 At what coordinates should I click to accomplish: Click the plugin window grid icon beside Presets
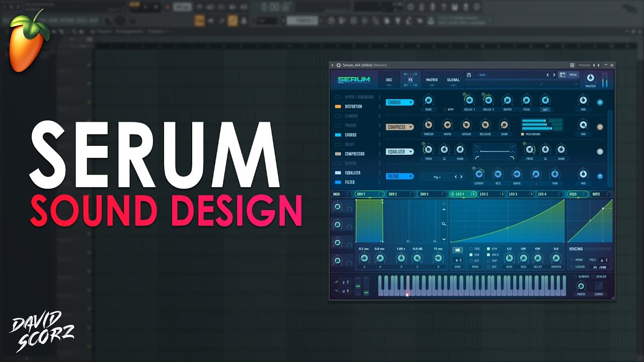coord(572,65)
